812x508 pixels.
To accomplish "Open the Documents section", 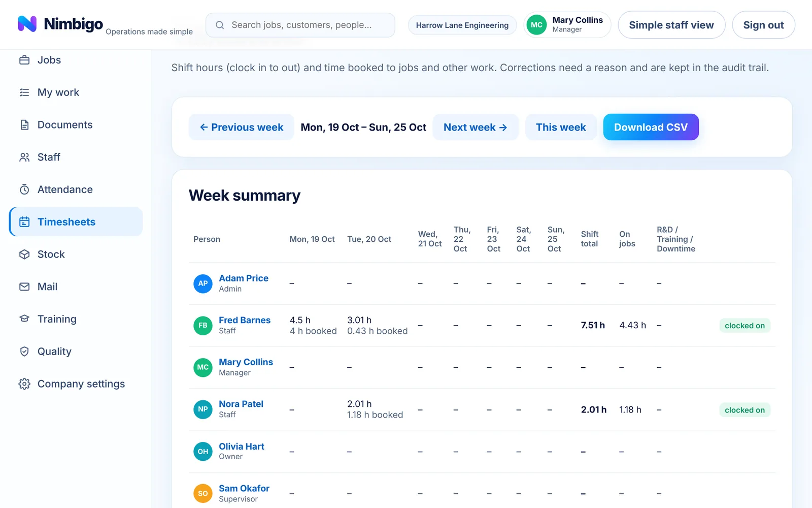I will [x=76, y=125].
